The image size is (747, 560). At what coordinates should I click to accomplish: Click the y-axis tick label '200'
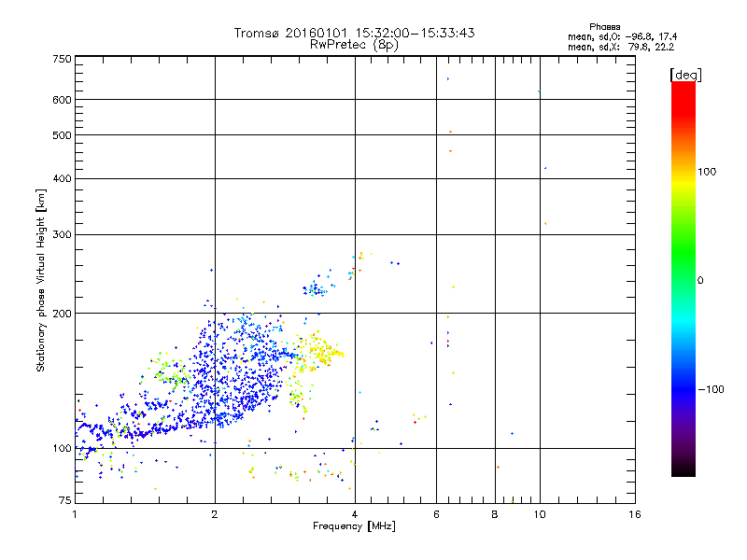pyautogui.click(x=63, y=314)
